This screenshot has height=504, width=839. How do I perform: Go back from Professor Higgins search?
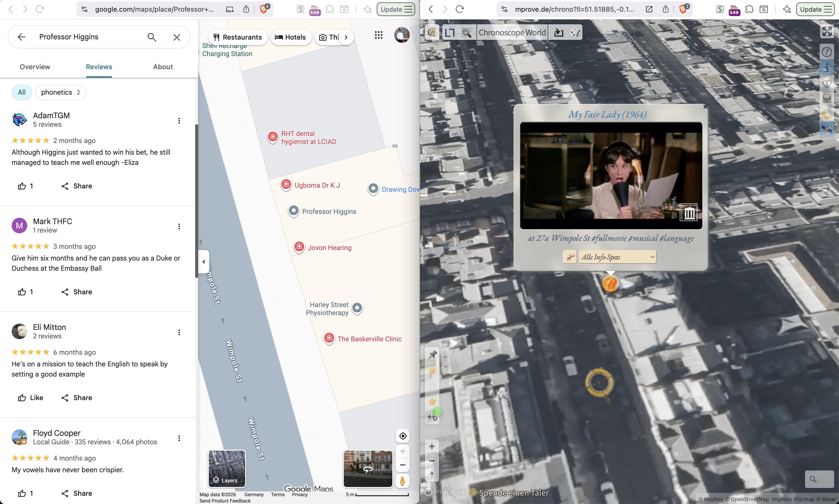[21, 37]
